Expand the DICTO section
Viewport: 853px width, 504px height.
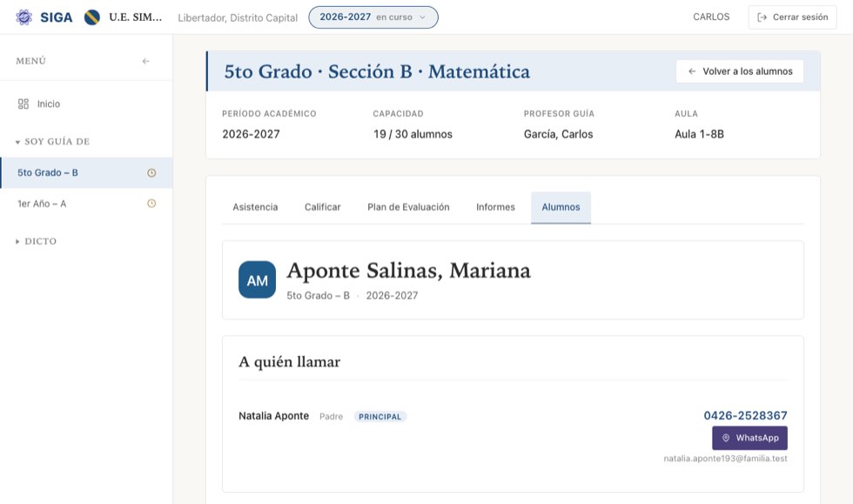36,241
